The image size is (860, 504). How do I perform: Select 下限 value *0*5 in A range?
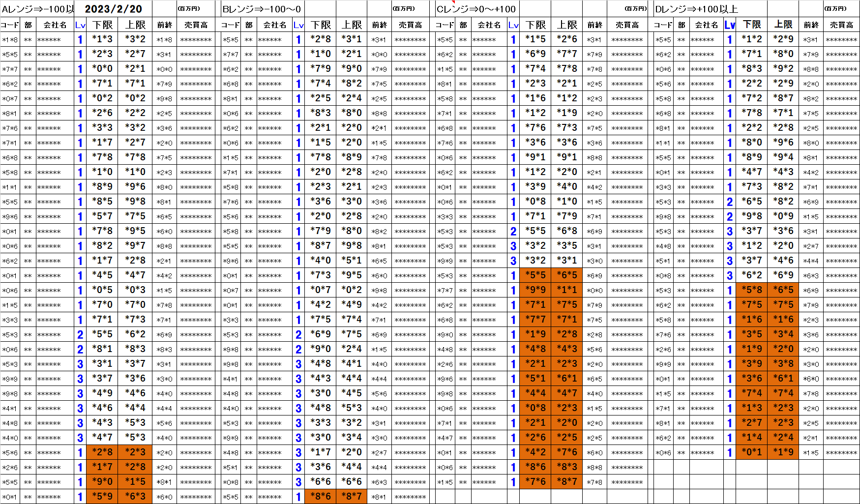point(102,290)
